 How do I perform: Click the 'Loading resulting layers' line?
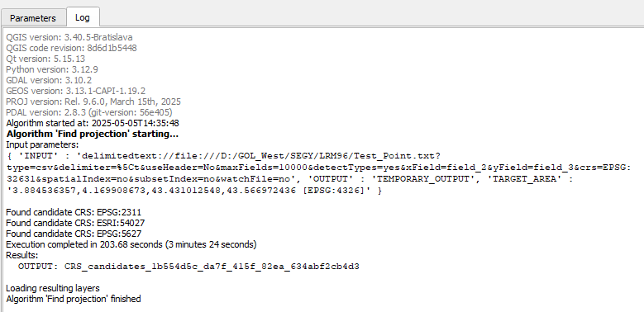[53, 288]
